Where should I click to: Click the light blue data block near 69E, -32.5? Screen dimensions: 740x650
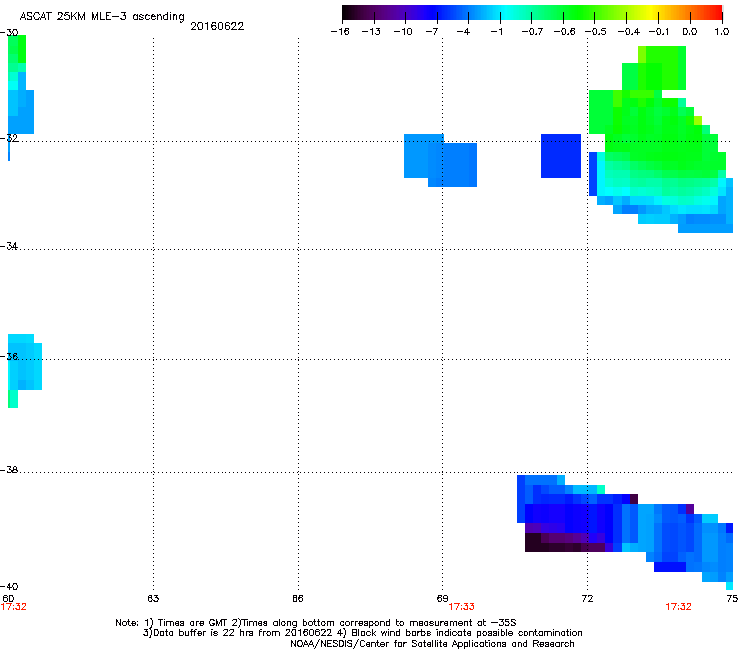pos(440,160)
